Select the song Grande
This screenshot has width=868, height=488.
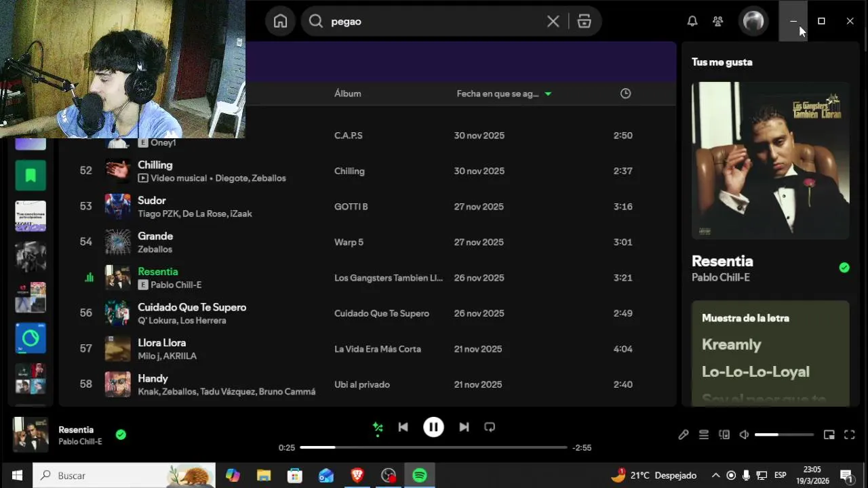tap(155, 236)
